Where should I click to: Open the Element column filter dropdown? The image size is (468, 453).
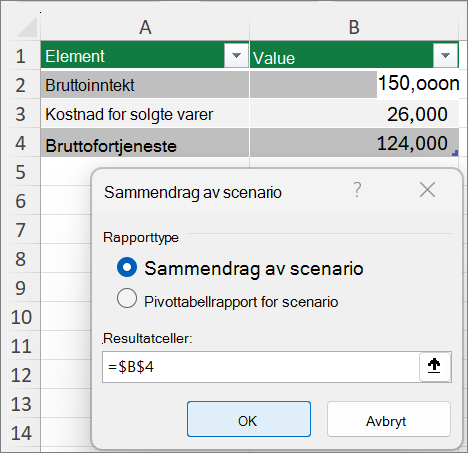pyautogui.click(x=236, y=55)
